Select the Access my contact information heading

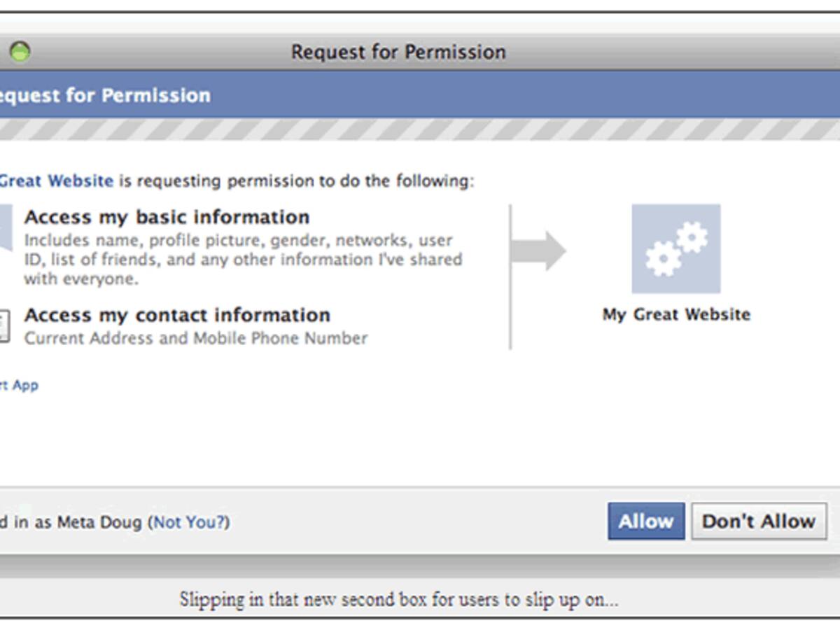tap(177, 315)
